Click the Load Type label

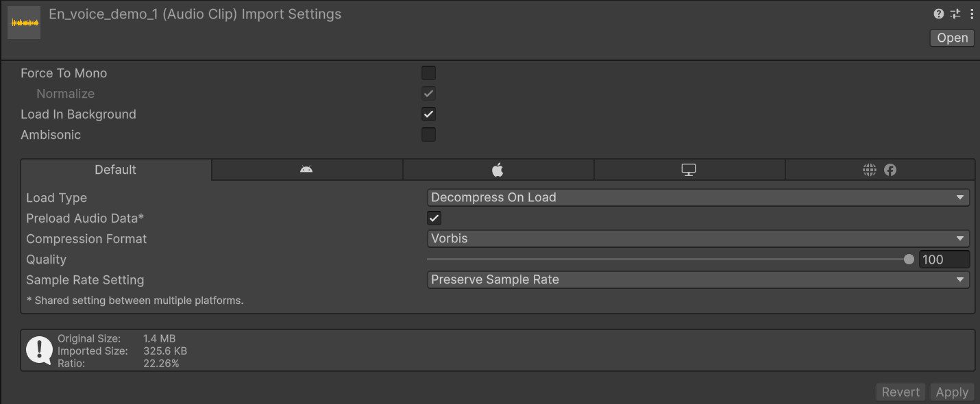coord(56,198)
